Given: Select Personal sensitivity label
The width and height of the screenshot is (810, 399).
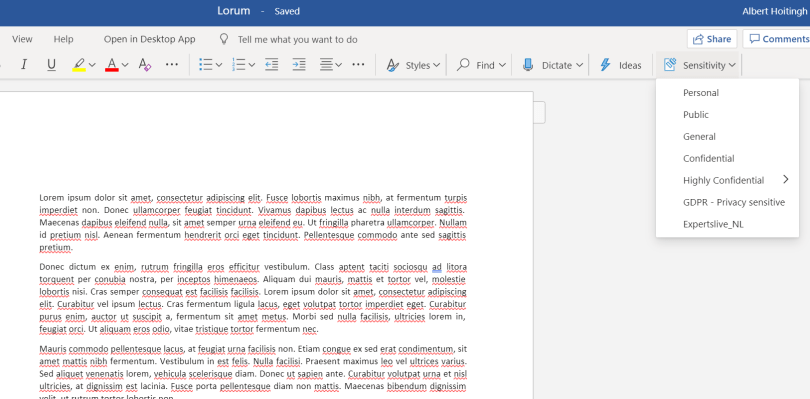Looking at the screenshot, I should [x=727, y=93].
